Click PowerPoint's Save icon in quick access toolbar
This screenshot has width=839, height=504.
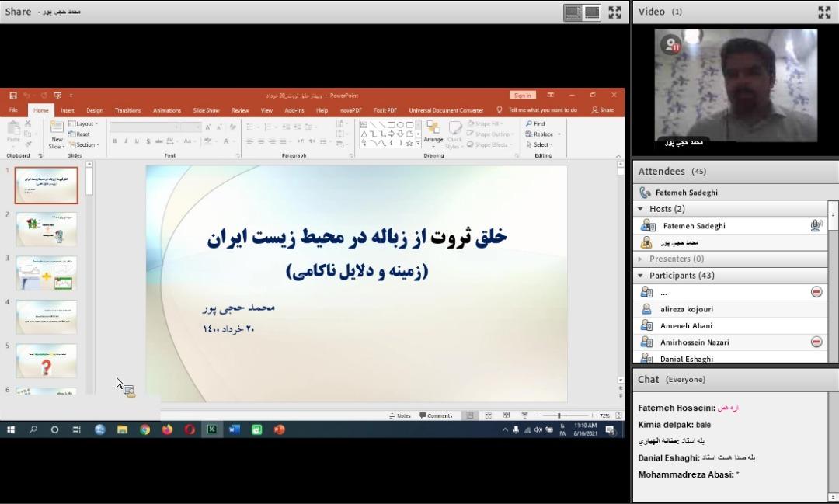tap(13, 96)
